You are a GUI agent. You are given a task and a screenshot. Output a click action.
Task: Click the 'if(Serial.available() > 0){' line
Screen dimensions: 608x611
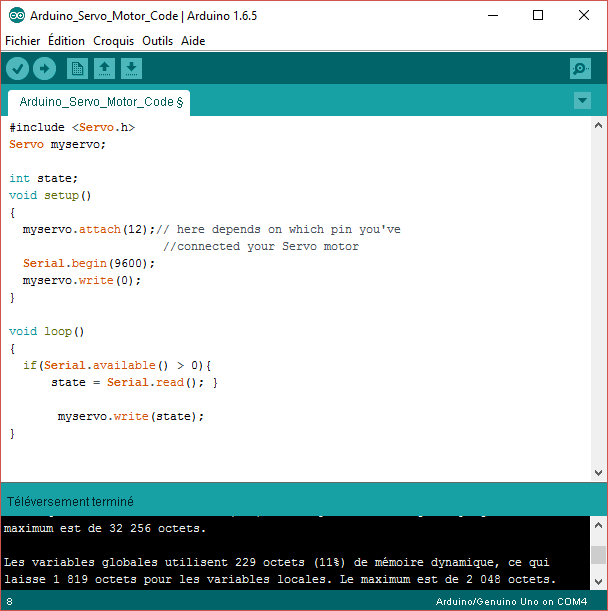pos(117,366)
